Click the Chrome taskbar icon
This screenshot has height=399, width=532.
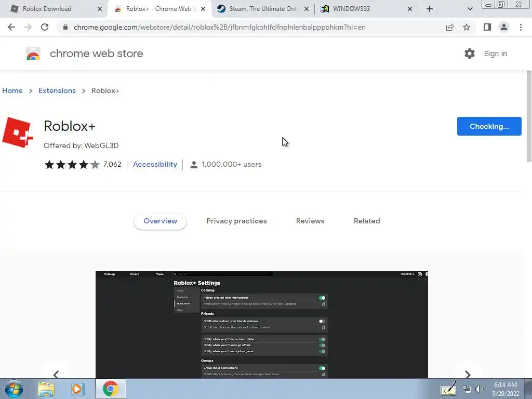click(110, 389)
